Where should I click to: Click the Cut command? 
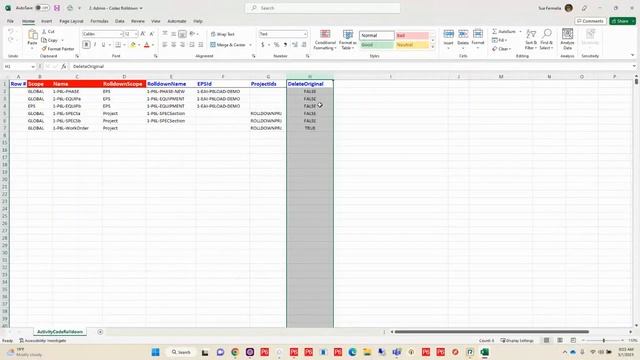click(x=48, y=31)
